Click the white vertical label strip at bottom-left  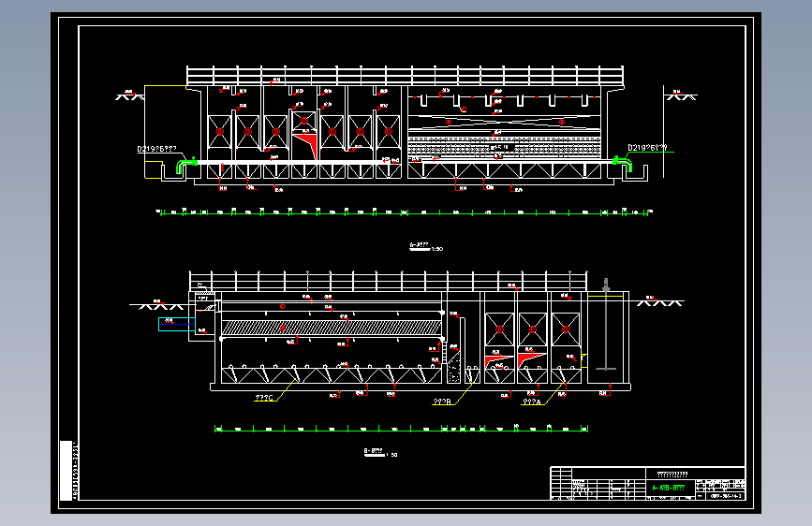pos(66,470)
